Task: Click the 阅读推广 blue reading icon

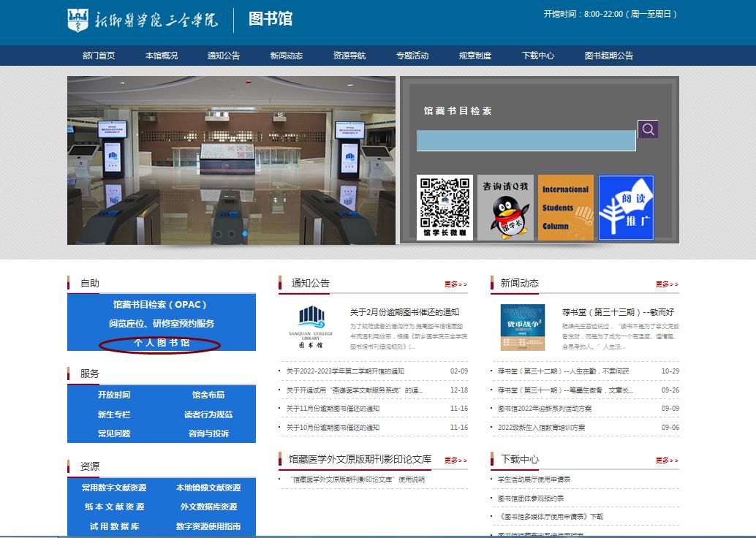Action: pyautogui.click(x=626, y=208)
